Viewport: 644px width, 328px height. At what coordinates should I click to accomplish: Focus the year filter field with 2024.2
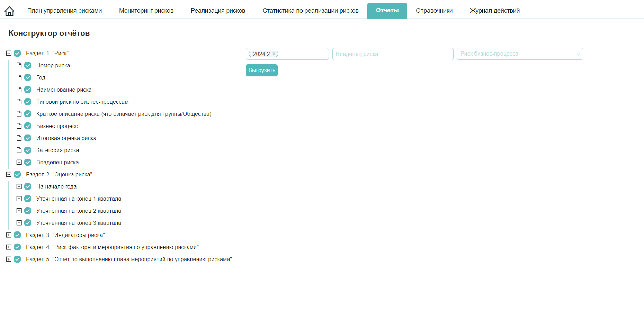point(287,54)
